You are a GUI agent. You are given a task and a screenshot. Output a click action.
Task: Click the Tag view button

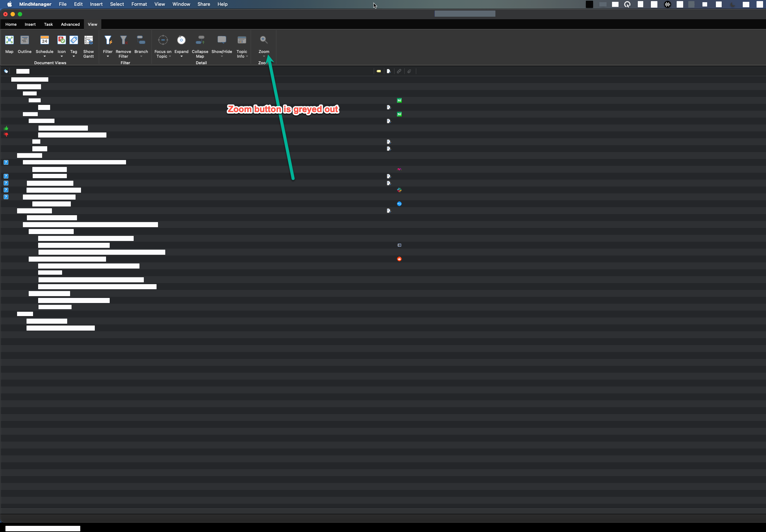(74, 40)
